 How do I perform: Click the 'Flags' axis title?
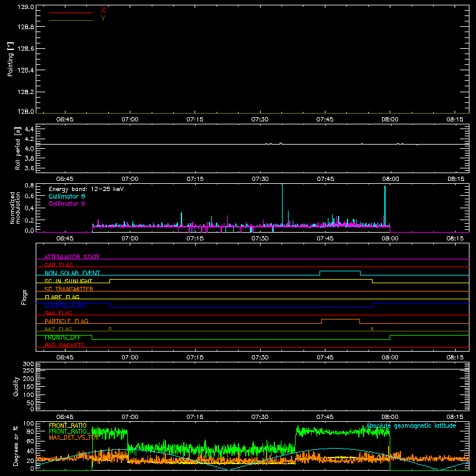click(24, 297)
